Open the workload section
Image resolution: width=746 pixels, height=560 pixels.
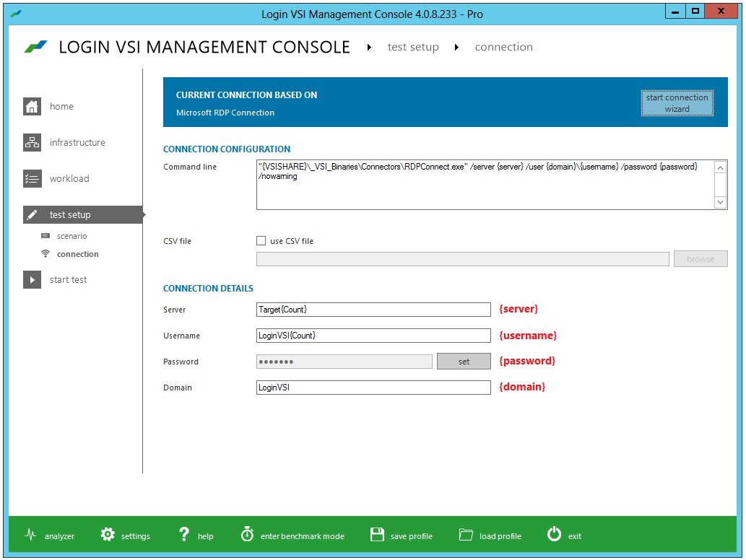(69, 179)
